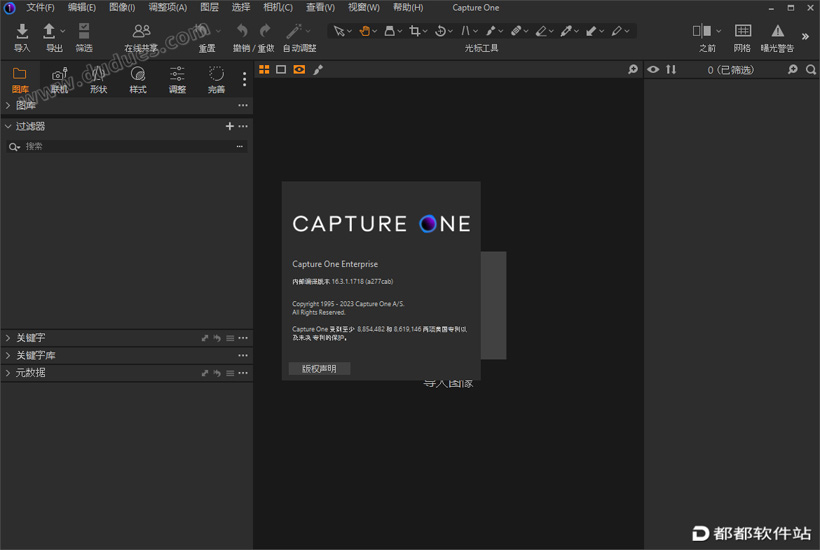Screen dimensions: 820x550
Task: Expand the 图库 (Library) panel
Action: pyautogui.click(x=8, y=105)
